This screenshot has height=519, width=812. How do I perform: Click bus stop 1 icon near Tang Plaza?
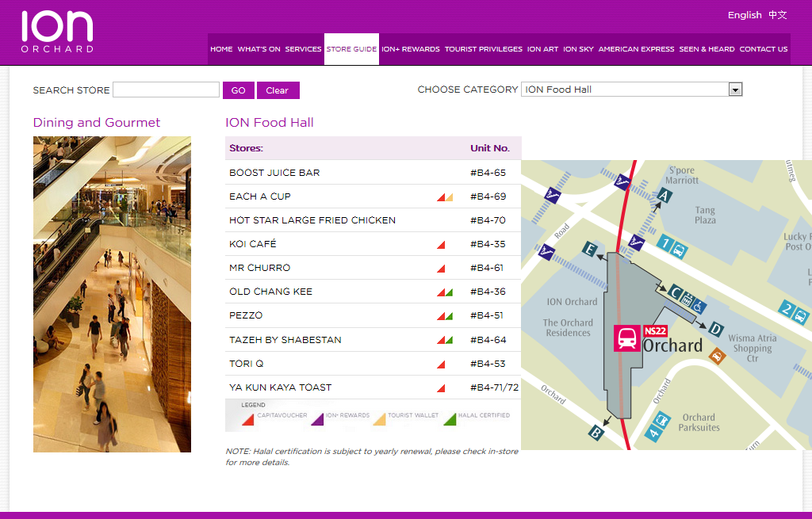point(672,246)
